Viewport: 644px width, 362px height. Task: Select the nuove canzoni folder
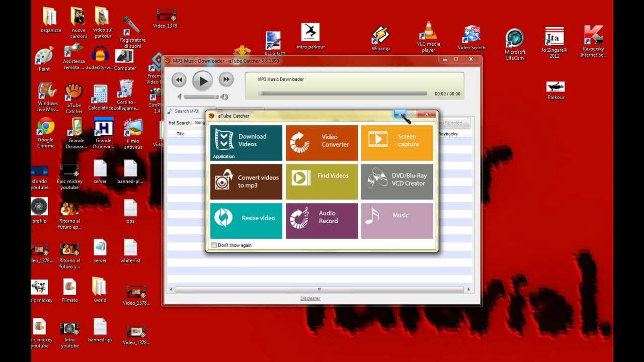click(78, 23)
